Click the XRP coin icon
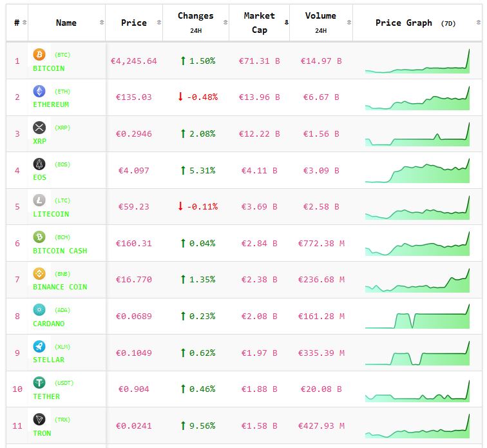 click(39, 128)
